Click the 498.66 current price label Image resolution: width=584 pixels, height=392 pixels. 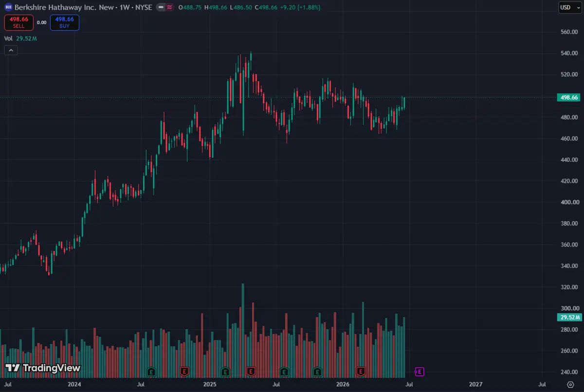pos(568,98)
